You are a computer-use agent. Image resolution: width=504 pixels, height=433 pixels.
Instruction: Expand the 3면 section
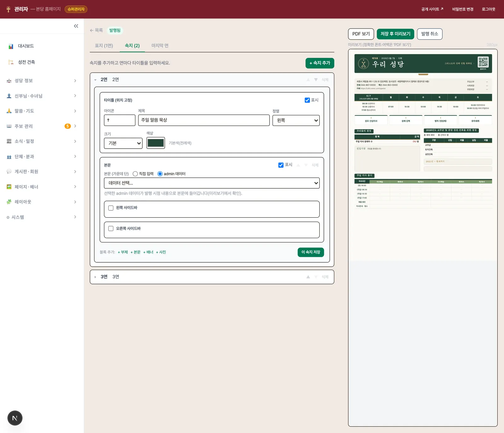[95, 277]
